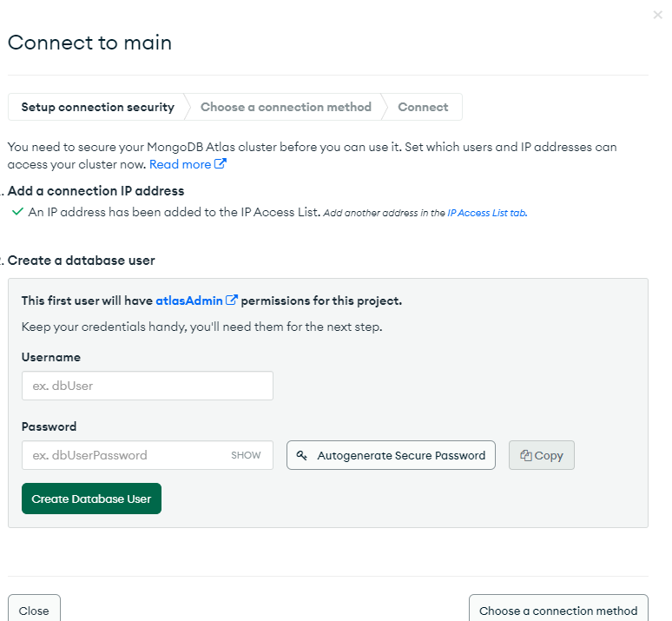Click the external link icon next to atlasAdmin
Screen dimensions: 672x621
231,300
